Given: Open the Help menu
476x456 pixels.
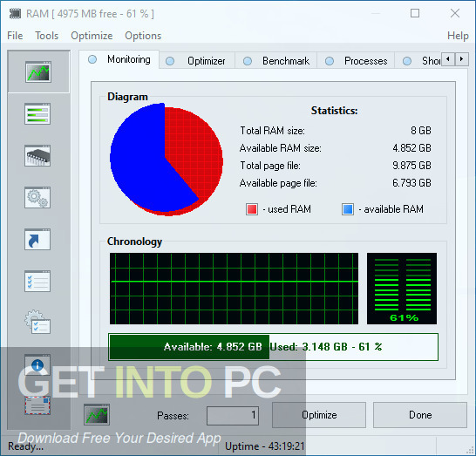Looking at the screenshot, I should pos(458,36).
